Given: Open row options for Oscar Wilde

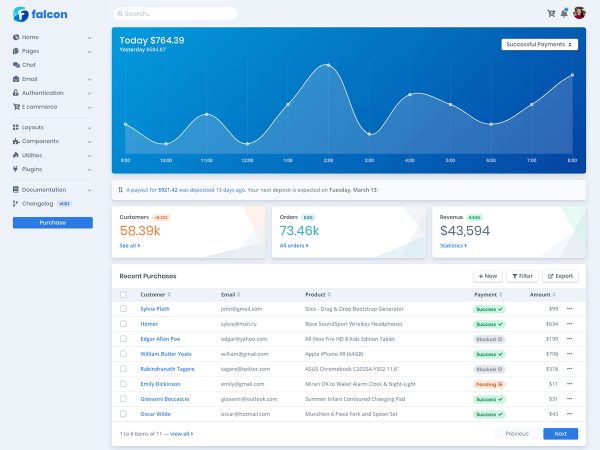Looking at the screenshot, I should click(x=570, y=414).
